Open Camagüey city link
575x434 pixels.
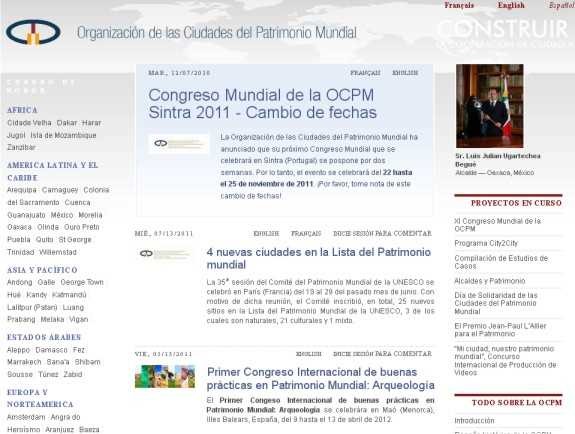60,190
